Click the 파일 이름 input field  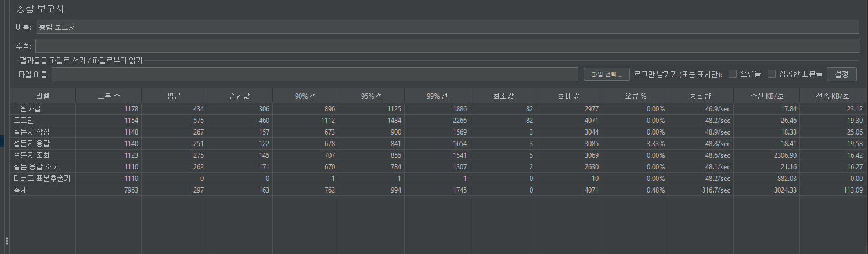pos(315,74)
